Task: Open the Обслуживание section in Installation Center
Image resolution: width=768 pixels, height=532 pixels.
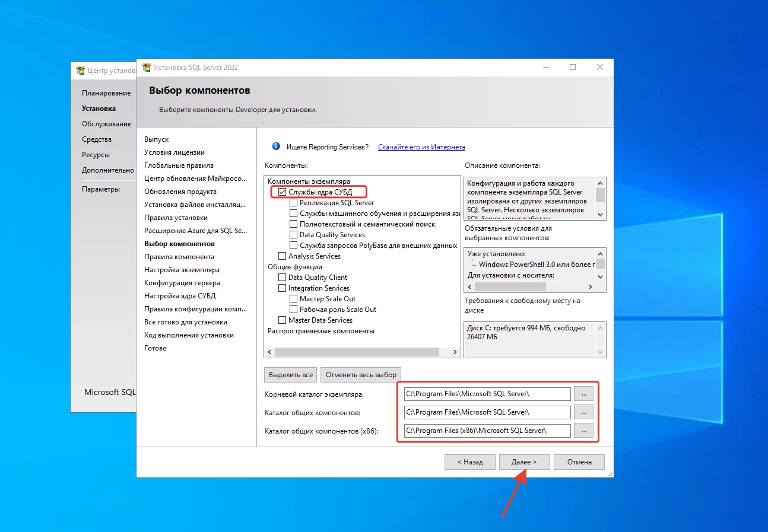Action: coord(106,124)
